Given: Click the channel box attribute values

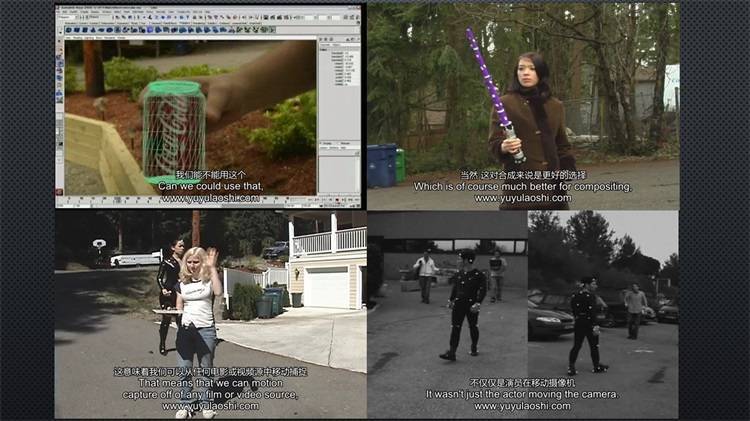Looking at the screenshot, I should (350, 68).
